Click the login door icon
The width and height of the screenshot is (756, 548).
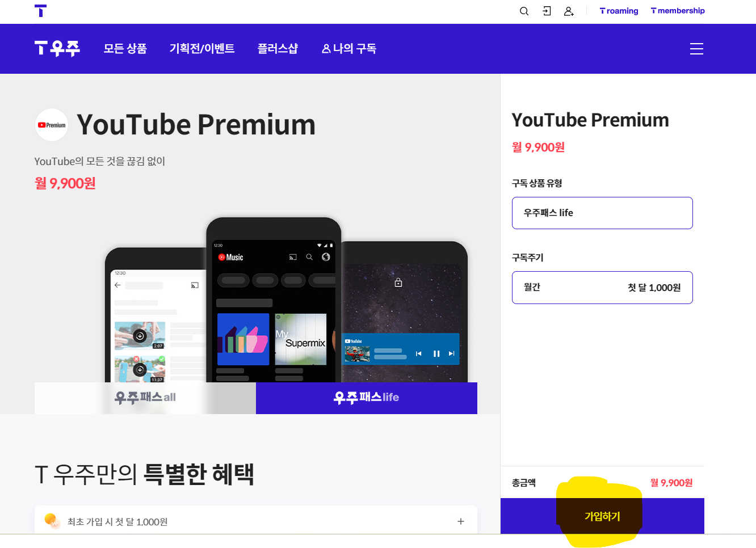[547, 11]
